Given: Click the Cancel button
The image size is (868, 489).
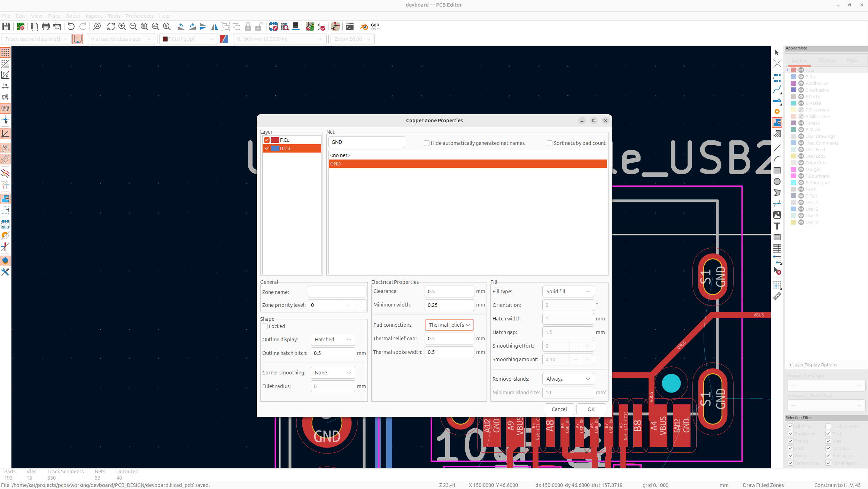Looking at the screenshot, I should 559,409.
